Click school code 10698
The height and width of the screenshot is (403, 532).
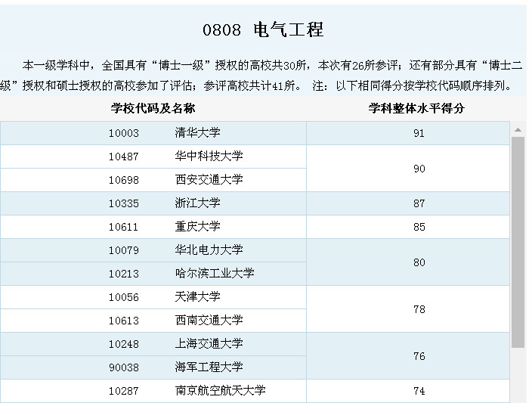pyautogui.click(x=123, y=180)
